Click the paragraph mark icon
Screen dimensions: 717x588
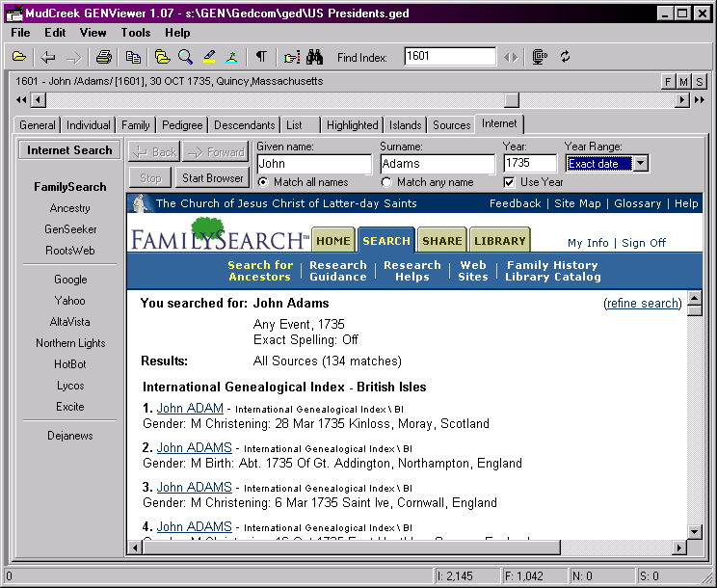[261, 57]
